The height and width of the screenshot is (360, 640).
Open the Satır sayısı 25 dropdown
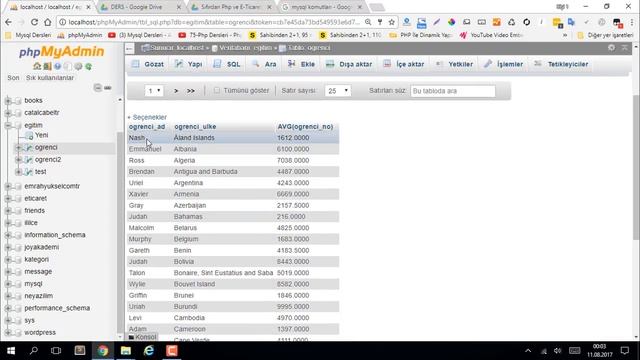[338, 91]
